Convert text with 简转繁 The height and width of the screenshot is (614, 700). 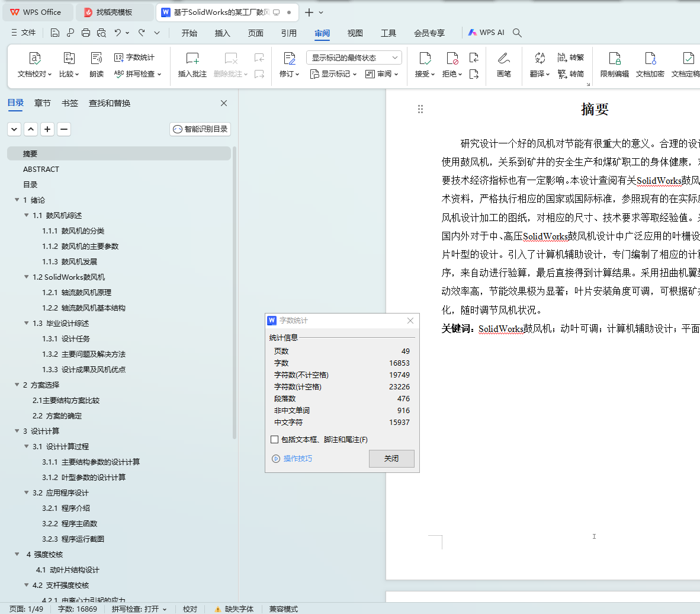[570, 57]
